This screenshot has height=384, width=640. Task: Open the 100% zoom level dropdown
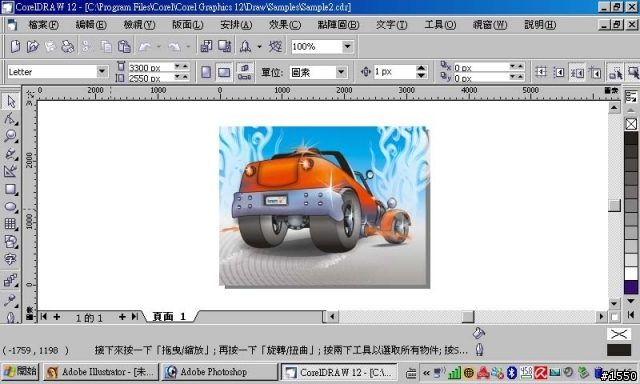(347, 47)
